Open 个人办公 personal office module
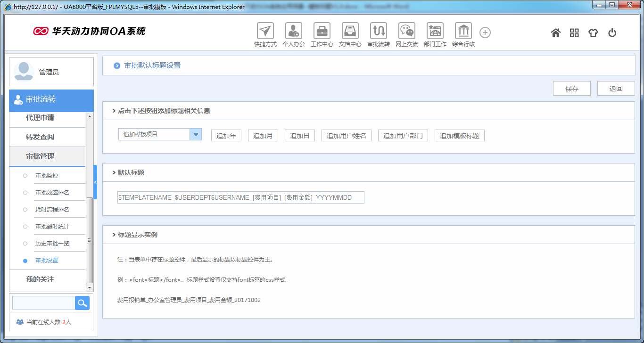 293,32
